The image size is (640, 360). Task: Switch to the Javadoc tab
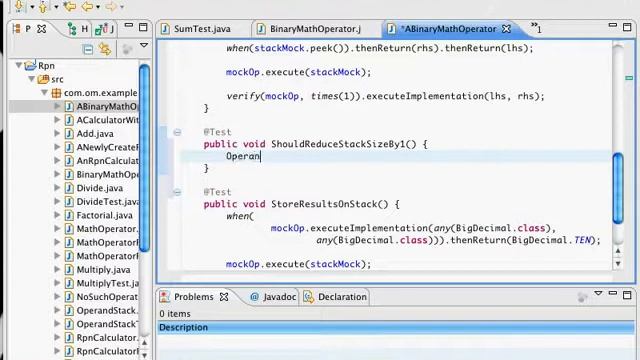(x=273, y=297)
